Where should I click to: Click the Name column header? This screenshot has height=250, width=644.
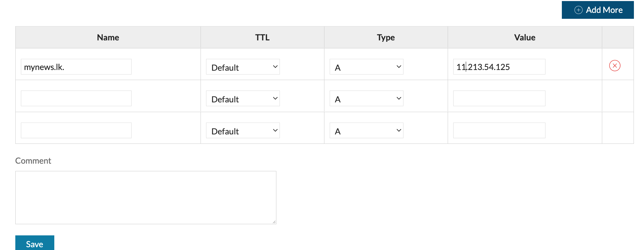108,38
